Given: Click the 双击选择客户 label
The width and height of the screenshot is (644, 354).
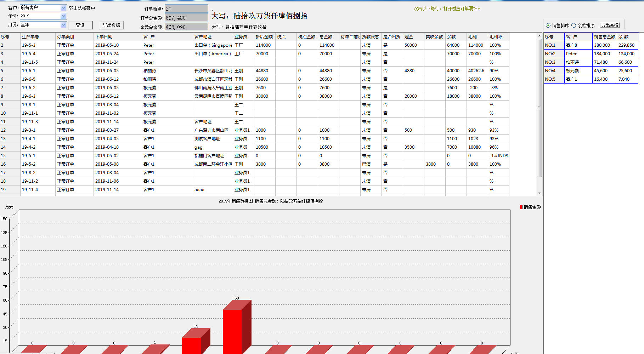Looking at the screenshot, I should coord(82,8).
